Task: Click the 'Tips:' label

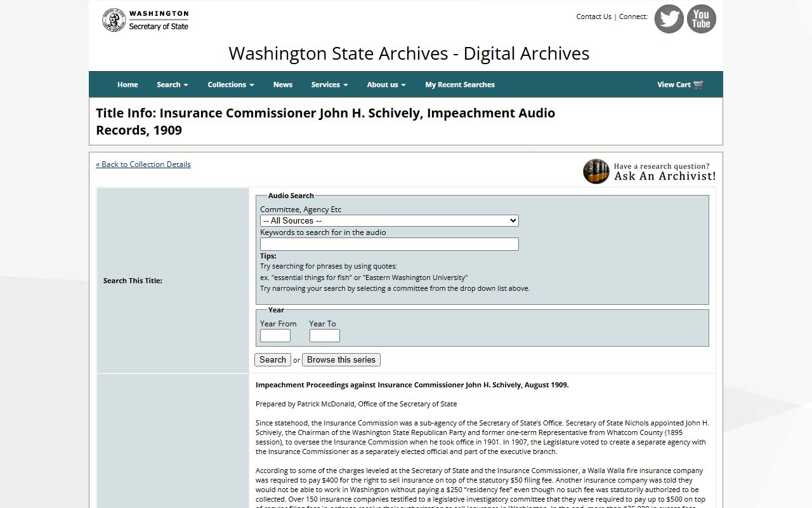Action: pyautogui.click(x=268, y=256)
